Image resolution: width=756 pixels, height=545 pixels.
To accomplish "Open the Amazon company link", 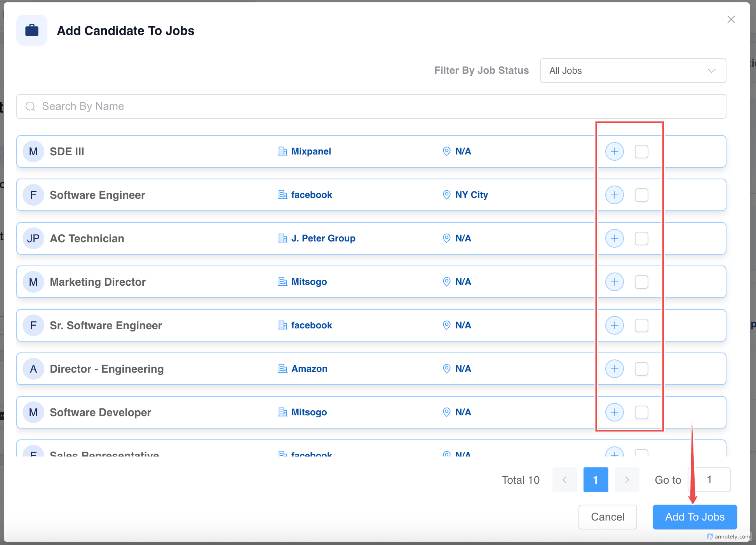I will click(309, 369).
